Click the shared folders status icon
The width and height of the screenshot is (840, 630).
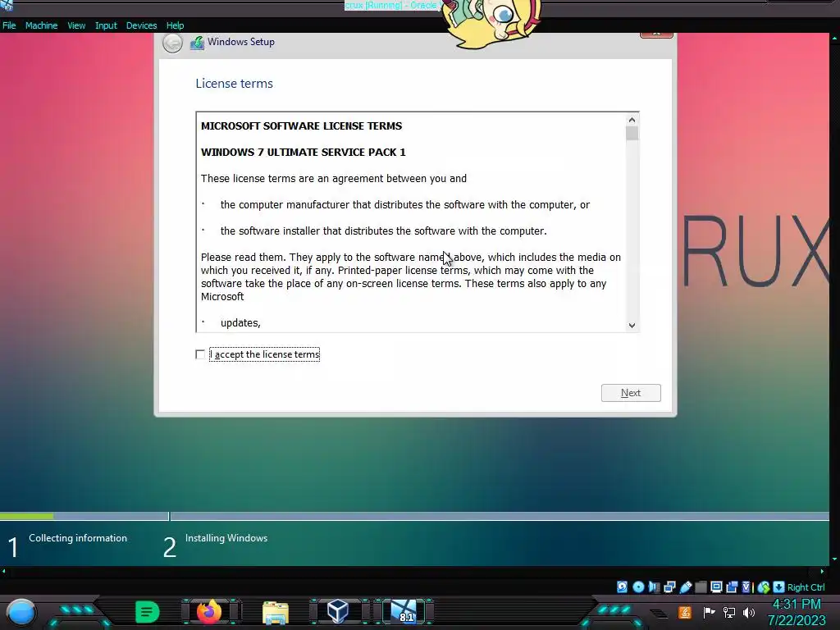(x=701, y=587)
